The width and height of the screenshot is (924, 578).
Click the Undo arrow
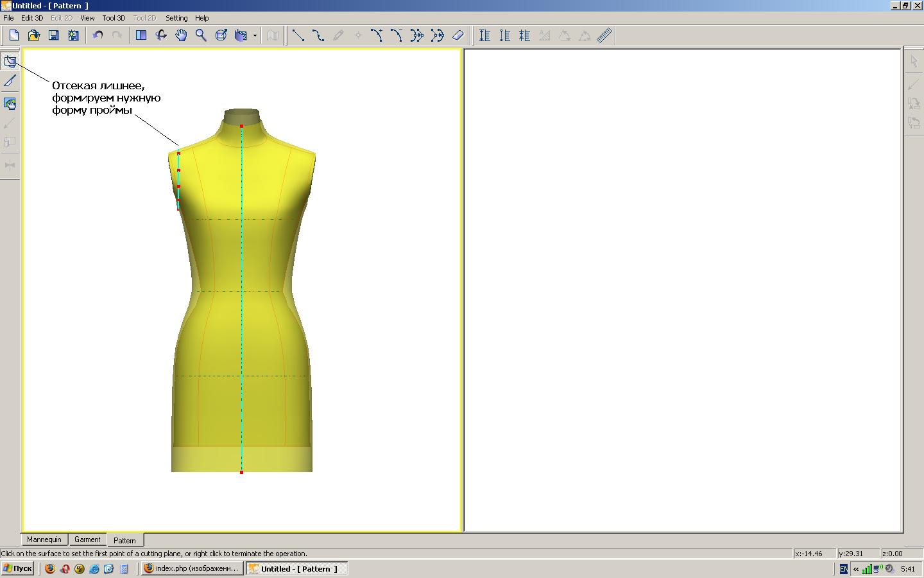coord(98,35)
